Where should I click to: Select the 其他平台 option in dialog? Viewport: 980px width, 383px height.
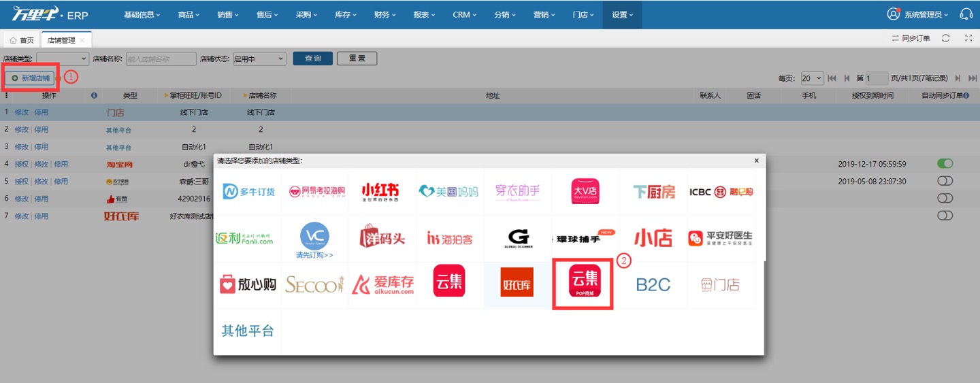tap(248, 331)
